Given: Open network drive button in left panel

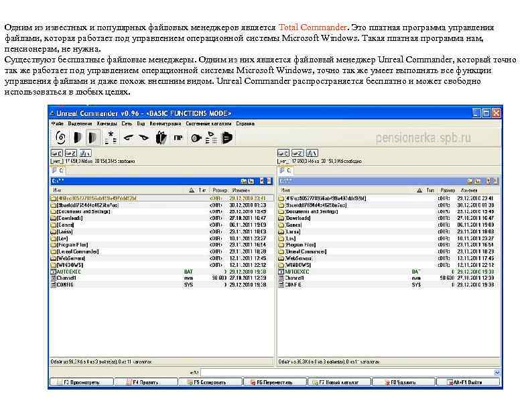Looking at the screenshot, I should click(85, 153).
